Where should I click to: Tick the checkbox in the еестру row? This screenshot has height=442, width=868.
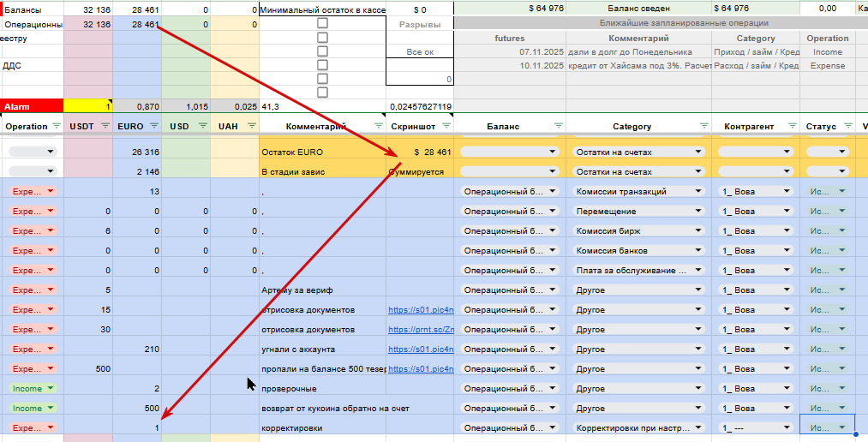(322, 38)
